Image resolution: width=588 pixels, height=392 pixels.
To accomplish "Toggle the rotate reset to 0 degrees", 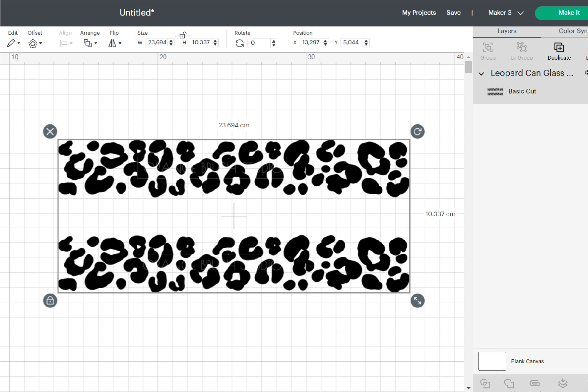I will [x=241, y=43].
